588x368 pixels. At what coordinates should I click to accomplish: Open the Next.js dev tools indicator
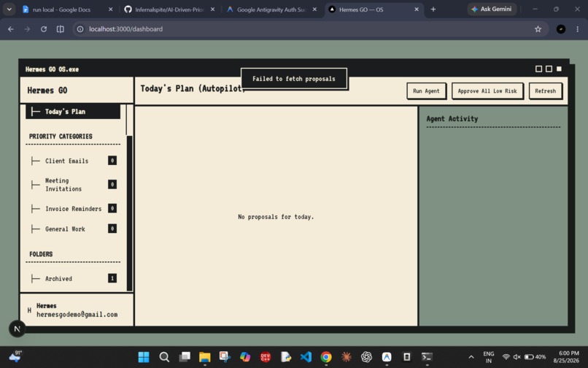pos(18,329)
